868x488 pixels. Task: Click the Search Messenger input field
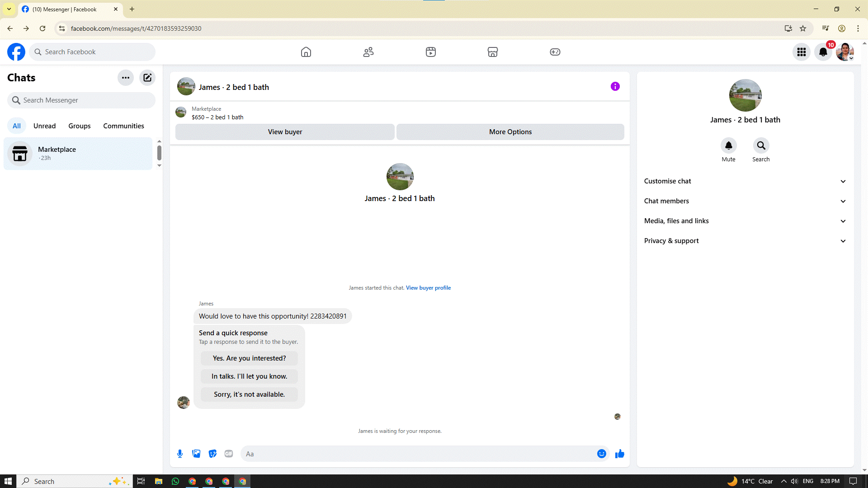(x=86, y=100)
